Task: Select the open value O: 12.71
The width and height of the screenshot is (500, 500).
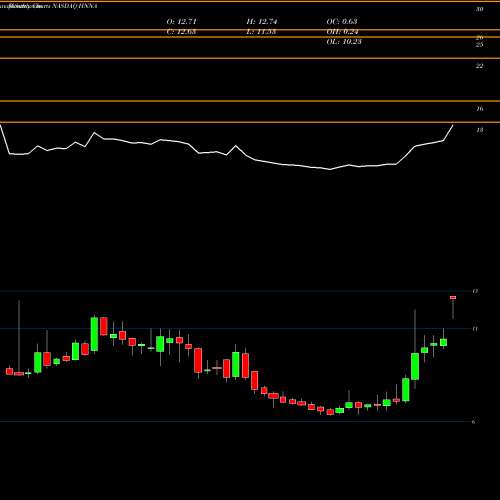Action: [181, 22]
